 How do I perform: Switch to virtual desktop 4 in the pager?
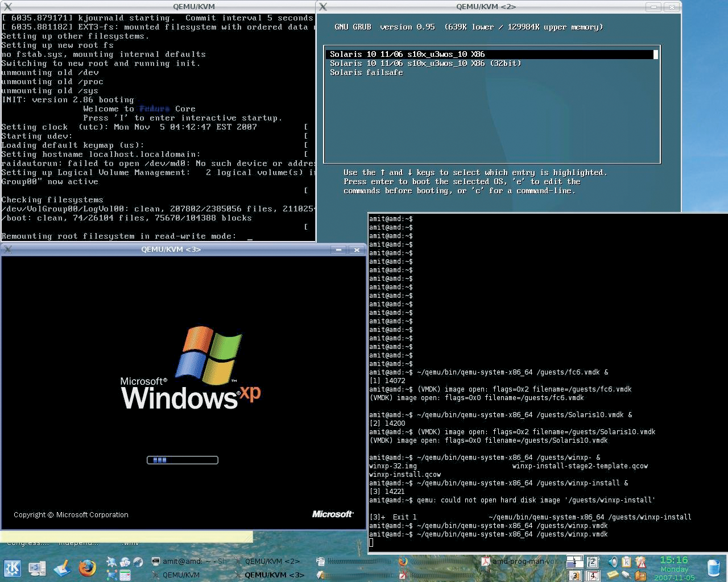click(592, 576)
